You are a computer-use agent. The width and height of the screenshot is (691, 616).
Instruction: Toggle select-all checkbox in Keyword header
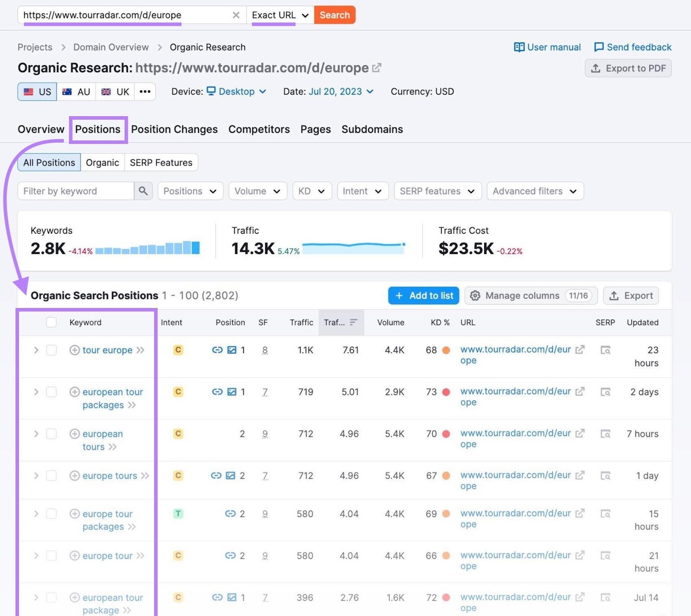[51, 322]
